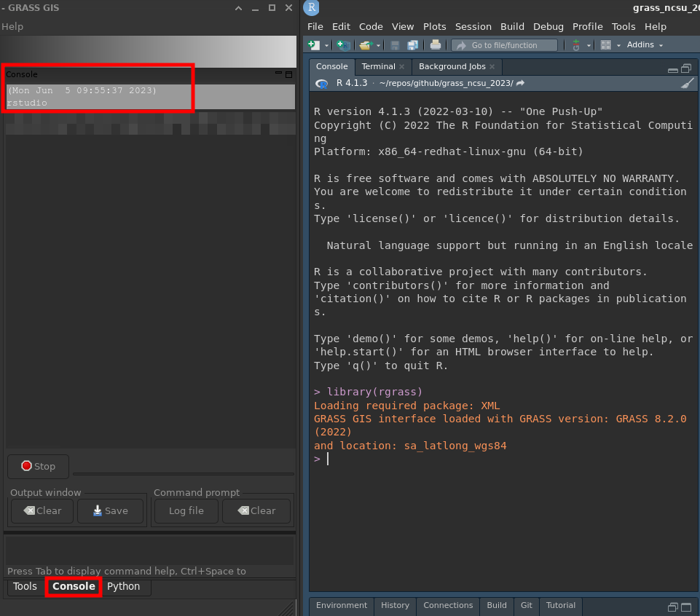The image size is (700, 616).
Task: Stop the running GRASS command
Action: [39, 467]
